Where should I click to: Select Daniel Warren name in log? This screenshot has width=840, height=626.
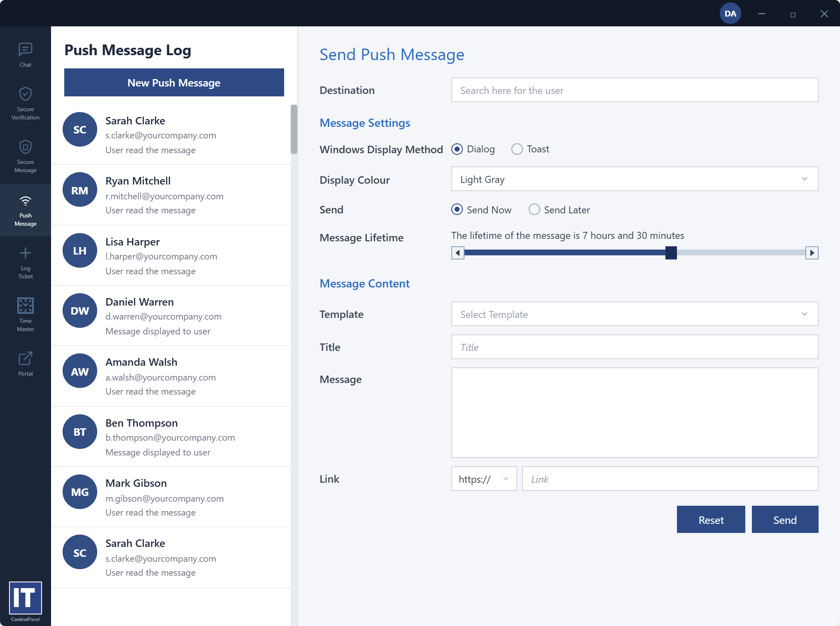point(140,302)
